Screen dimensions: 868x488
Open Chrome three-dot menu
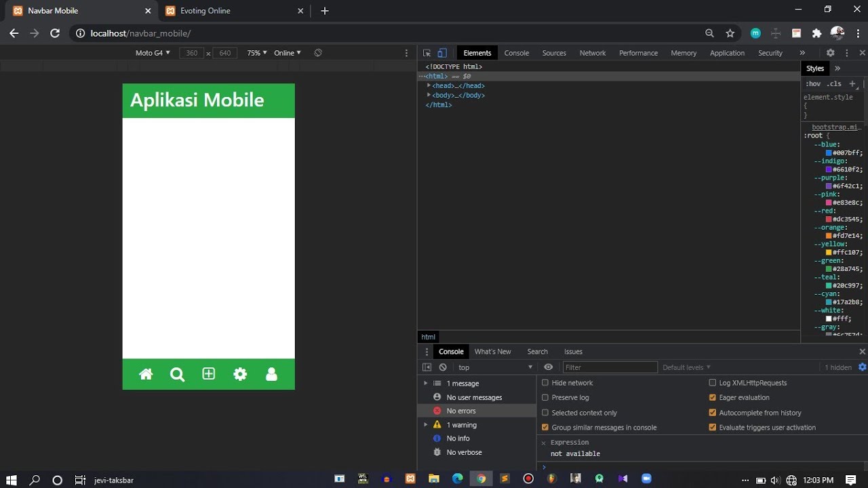tap(858, 33)
